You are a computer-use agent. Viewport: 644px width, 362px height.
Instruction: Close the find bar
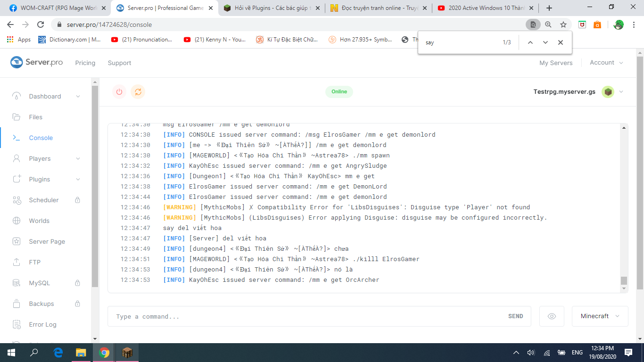(561, 42)
